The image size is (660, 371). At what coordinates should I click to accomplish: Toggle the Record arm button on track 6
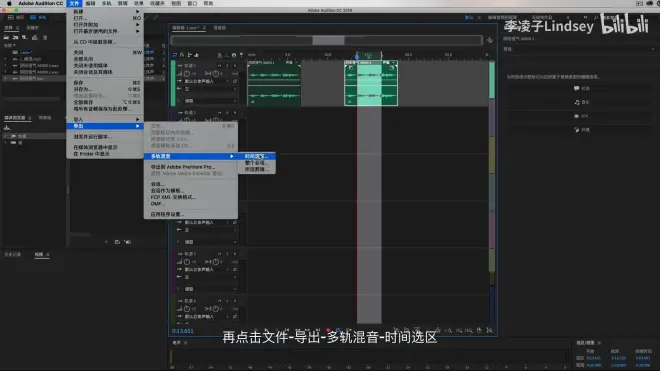click(235, 301)
